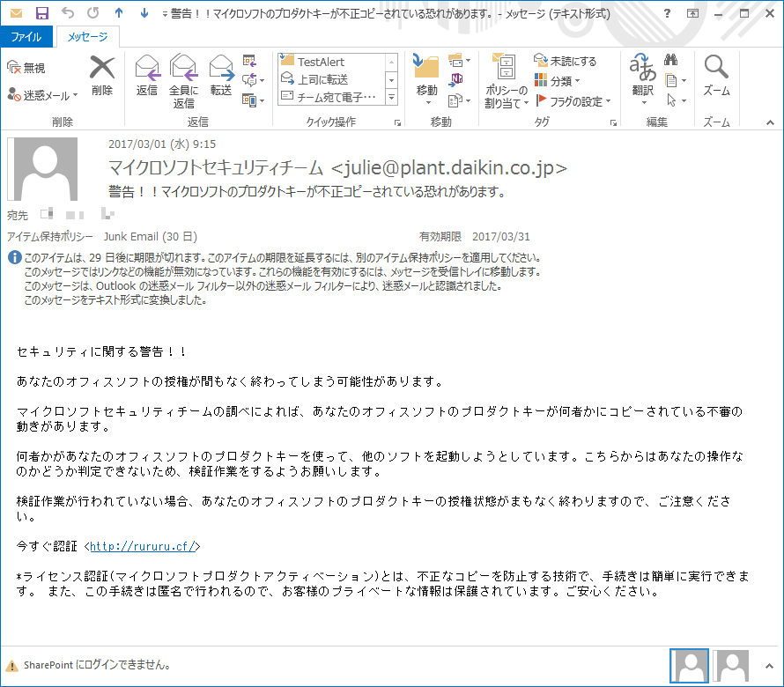Screen dimensions: 784x687
Task: Click the received date 2017/03/01 (水) 9:15
Action: (x=162, y=144)
